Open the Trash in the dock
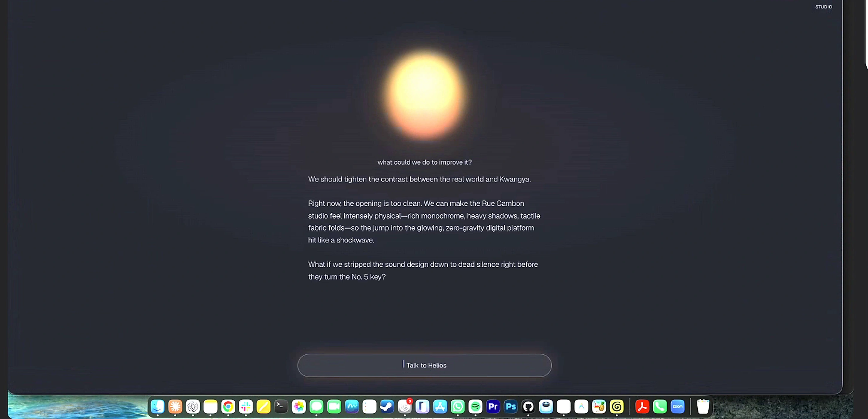Viewport: 868px width, 419px height. 703,406
